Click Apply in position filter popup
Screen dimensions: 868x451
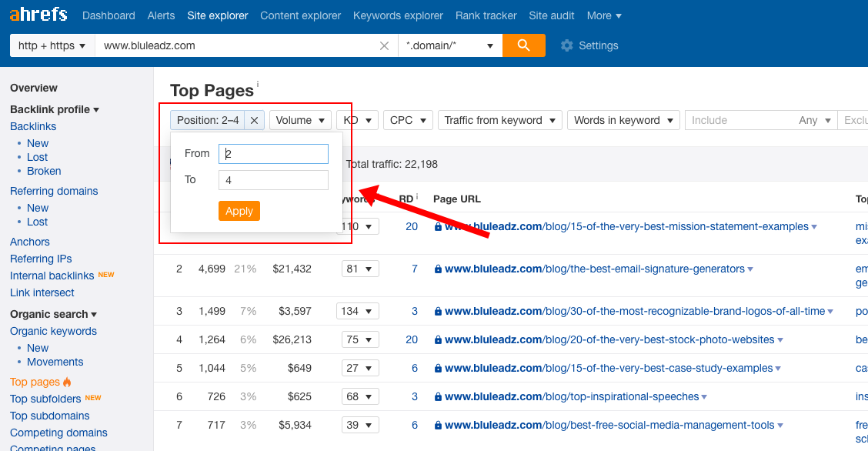[239, 211]
